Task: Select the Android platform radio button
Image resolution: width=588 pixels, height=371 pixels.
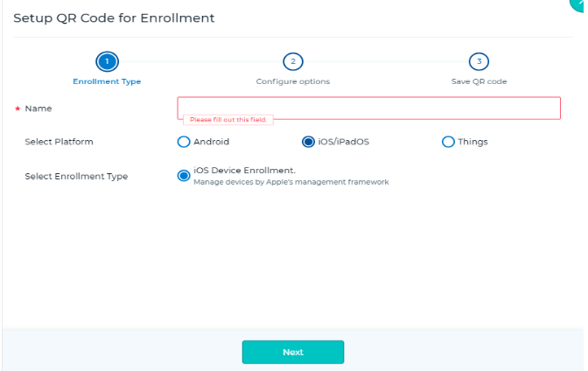Action: pyautogui.click(x=184, y=142)
